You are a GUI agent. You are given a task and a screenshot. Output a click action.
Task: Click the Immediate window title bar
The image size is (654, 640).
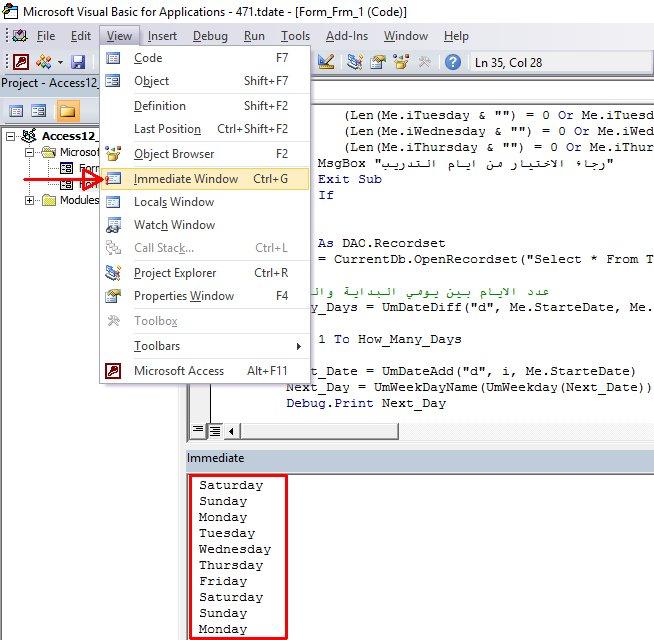(420, 458)
